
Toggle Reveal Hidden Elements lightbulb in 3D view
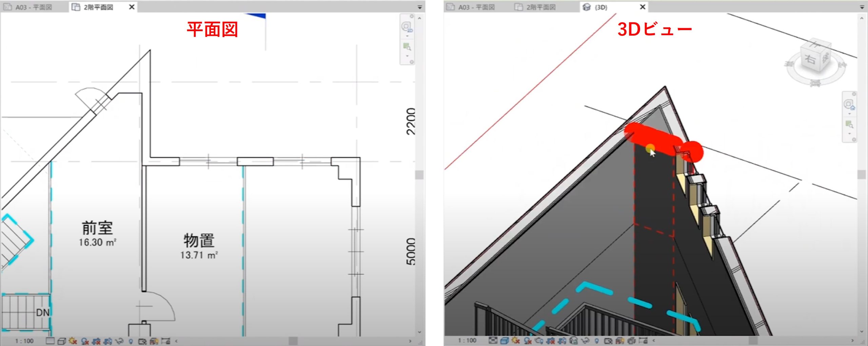click(x=596, y=341)
